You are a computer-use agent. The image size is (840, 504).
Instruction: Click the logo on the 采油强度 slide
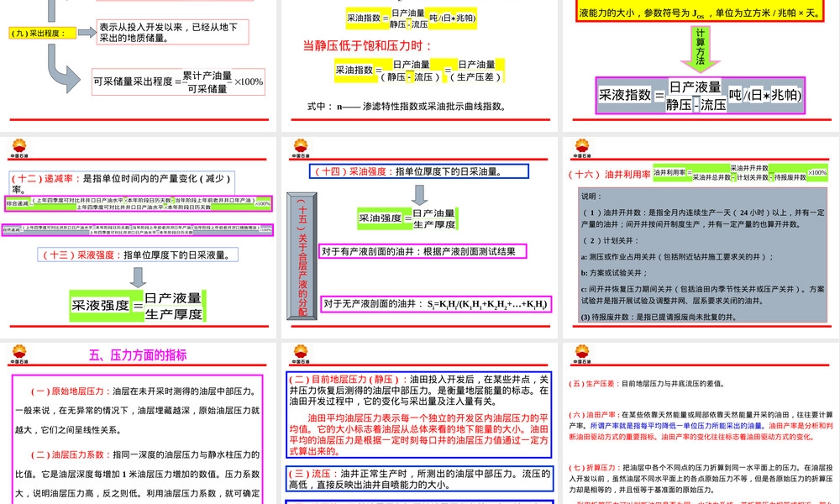pyautogui.click(x=301, y=148)
